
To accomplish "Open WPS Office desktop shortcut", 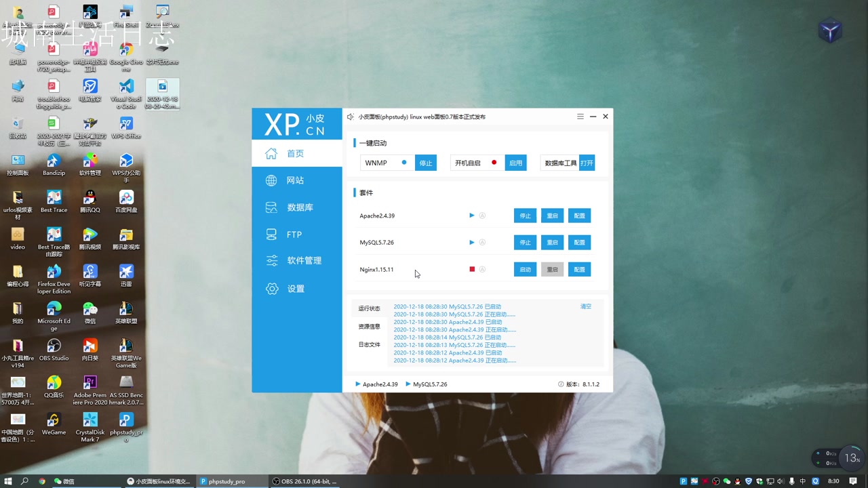I will click(126, 127).
